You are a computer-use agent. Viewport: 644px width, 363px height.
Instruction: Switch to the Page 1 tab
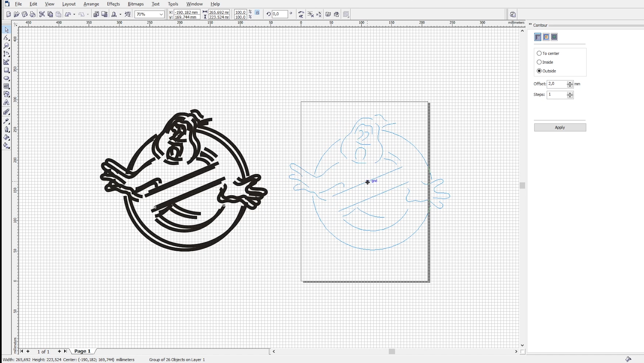[x=82, y=351]
